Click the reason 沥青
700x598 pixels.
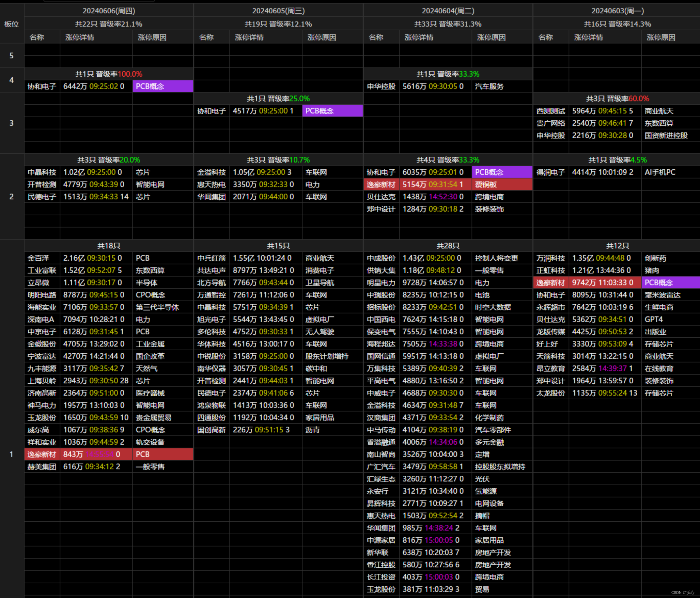(312, 430)
